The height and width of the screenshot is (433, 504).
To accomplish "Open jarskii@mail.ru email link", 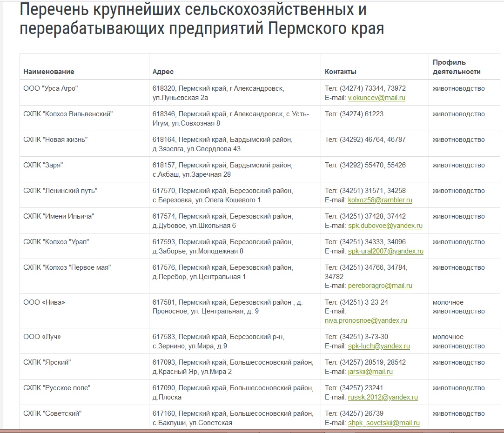I will coord(370,372).
